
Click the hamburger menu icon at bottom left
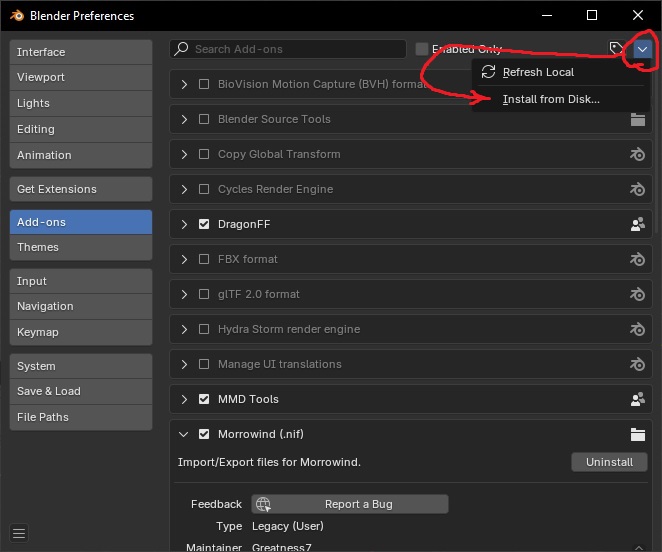[20, 532]
